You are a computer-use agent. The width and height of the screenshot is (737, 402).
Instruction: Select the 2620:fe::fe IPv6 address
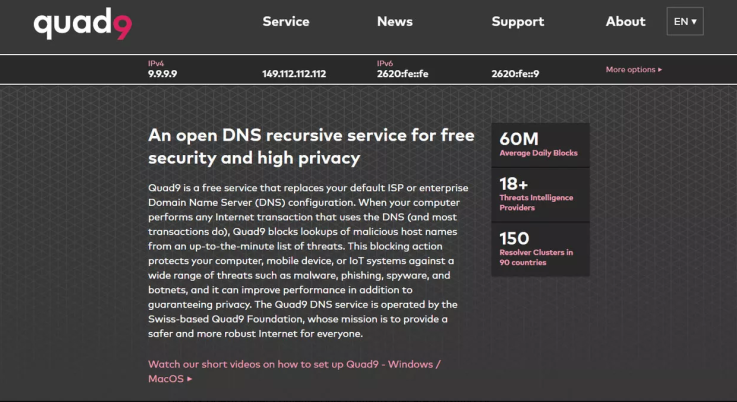402,74
